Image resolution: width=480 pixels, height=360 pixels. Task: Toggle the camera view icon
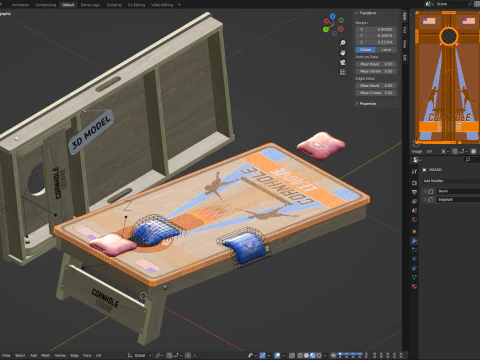[x=342, y=62]
